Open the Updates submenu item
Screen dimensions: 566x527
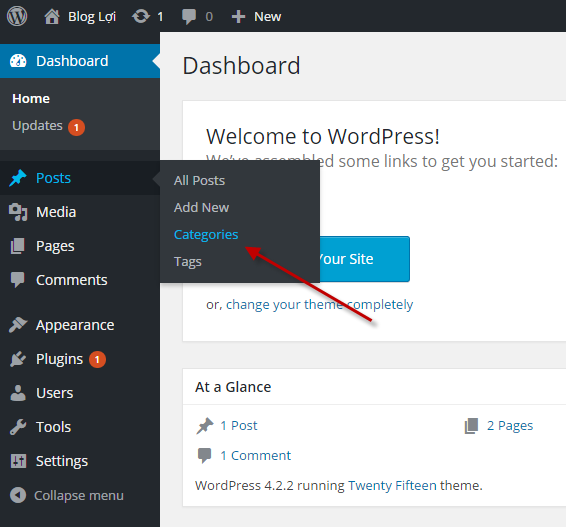37,126
